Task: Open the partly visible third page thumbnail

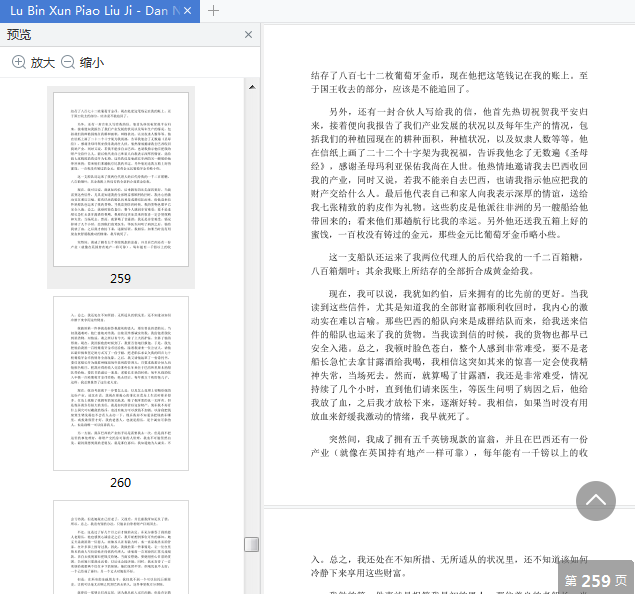Action: 121,547
